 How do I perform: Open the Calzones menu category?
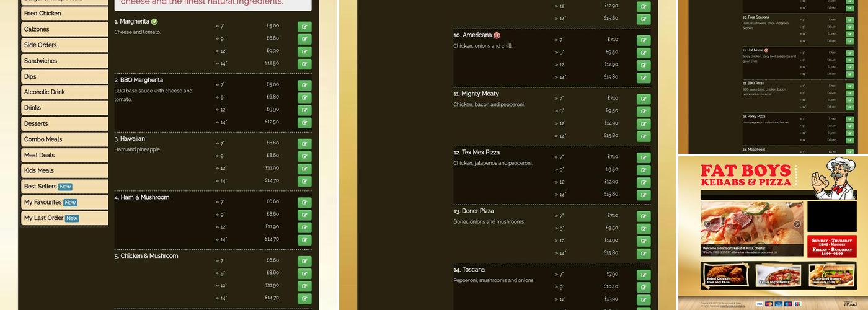coord(64,29)
